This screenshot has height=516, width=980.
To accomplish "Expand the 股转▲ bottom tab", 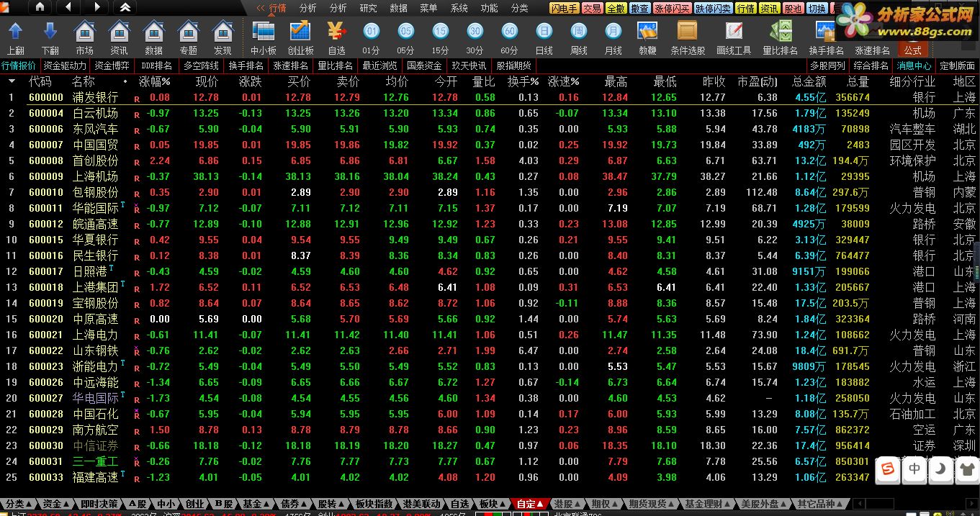I will point(331,504).
